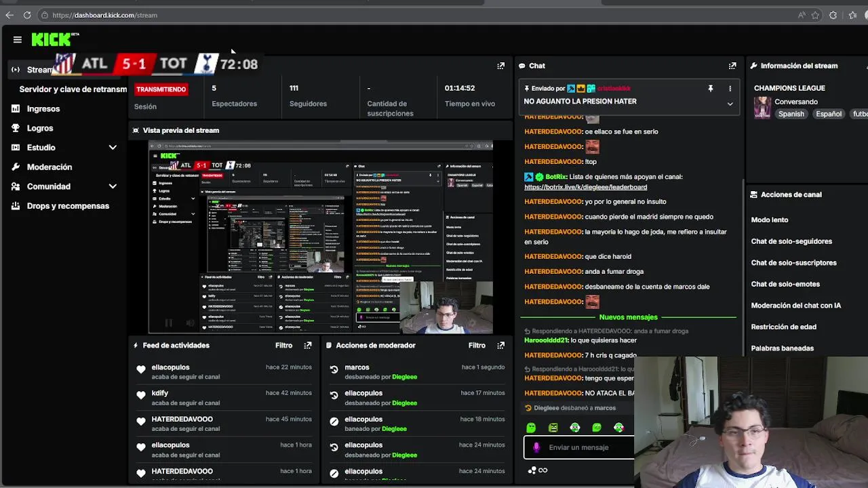868x488 pixels.
Task: Insert the angry green face emote
Action: [x=553, y=428]
